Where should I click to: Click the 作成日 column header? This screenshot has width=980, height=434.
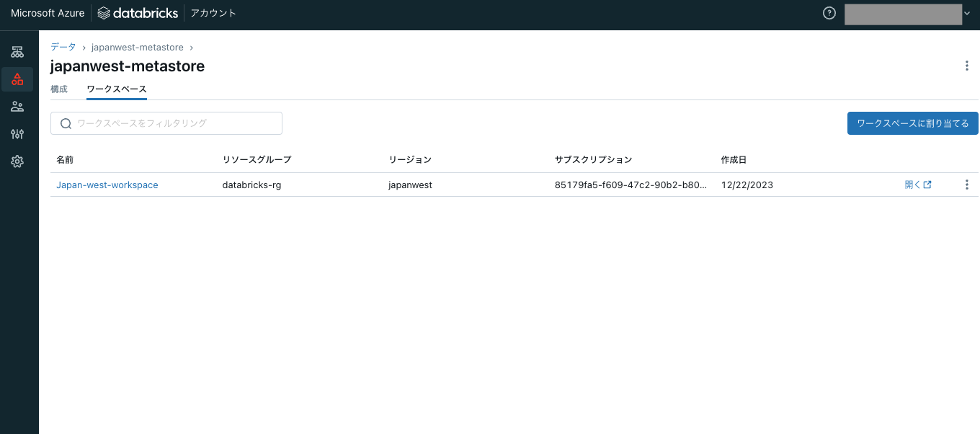(734, 159)
